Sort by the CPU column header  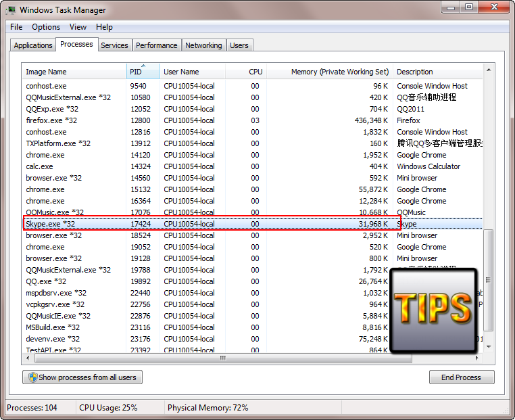[x=246, y=72]
